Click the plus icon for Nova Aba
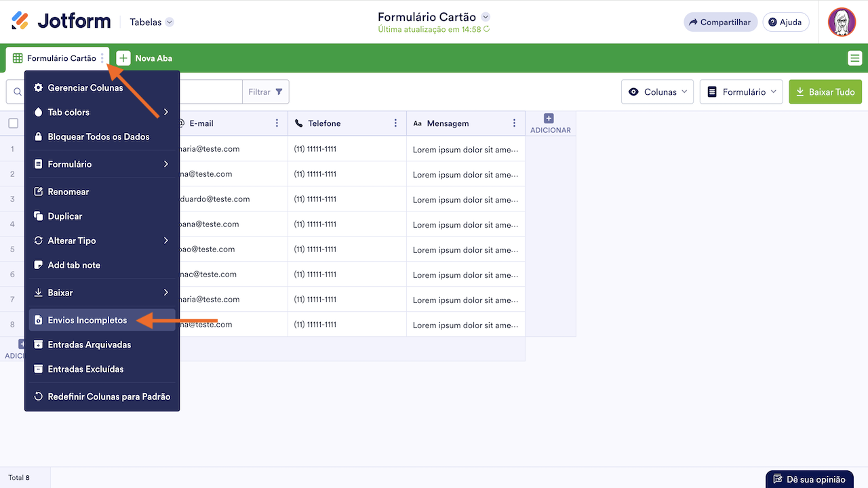Screen dimensions: 868x488 [123, 58]
